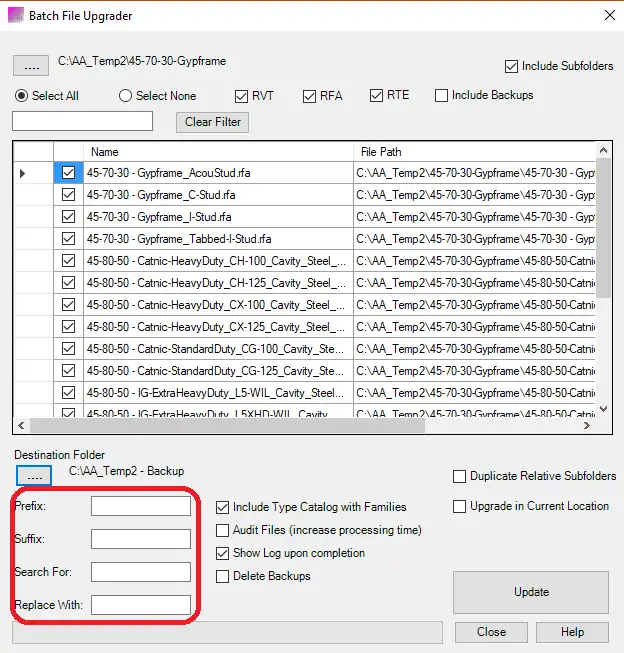Choose the Select None radio button
The height and width of the screenshot is (653, 624).
(126, 96)
